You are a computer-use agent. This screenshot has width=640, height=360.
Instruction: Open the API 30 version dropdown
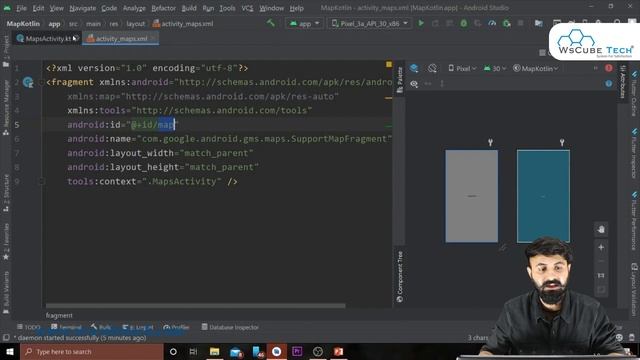495,69
